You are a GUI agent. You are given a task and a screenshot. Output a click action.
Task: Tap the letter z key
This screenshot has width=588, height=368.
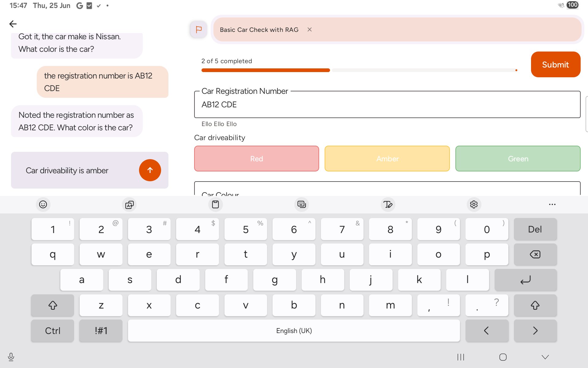101,305
